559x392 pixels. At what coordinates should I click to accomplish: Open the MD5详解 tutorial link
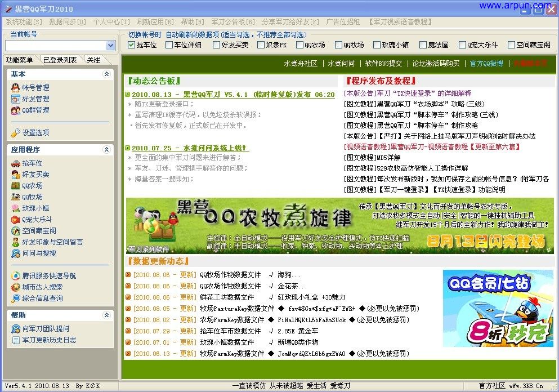[x=372, y=158]
